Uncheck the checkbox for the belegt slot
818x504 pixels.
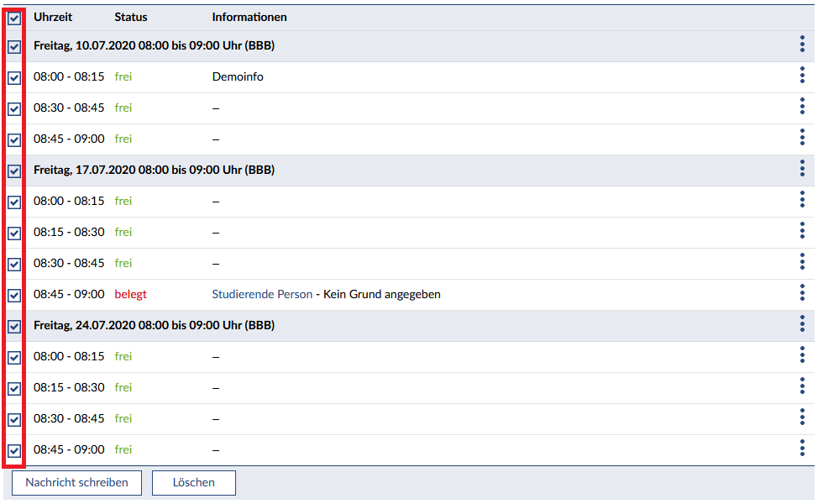click(14, 296)
